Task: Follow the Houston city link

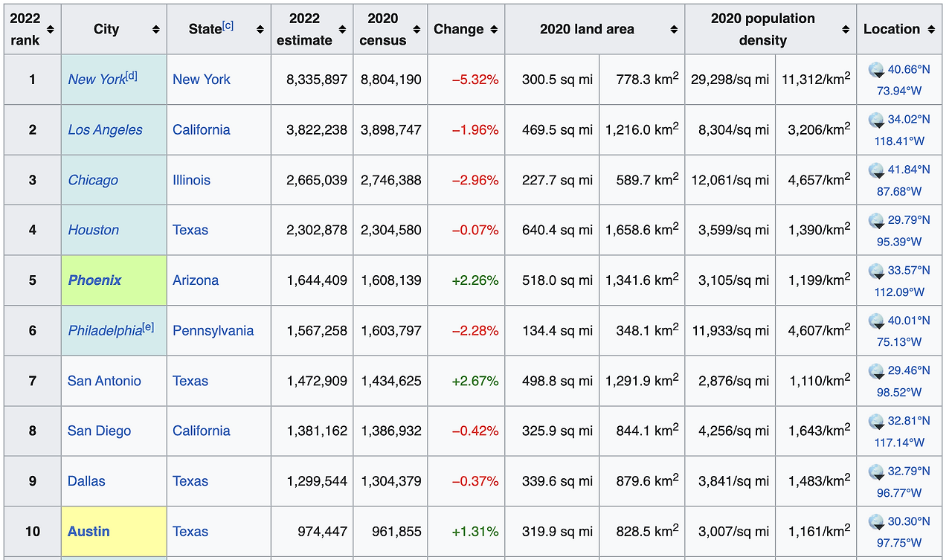Action: (93, 230)
